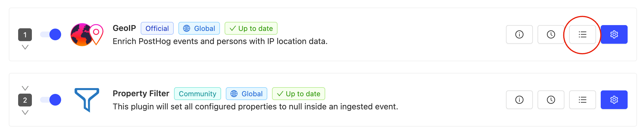Open Property Filter settings gear button

pyautogui.click(x=614, y=100)
